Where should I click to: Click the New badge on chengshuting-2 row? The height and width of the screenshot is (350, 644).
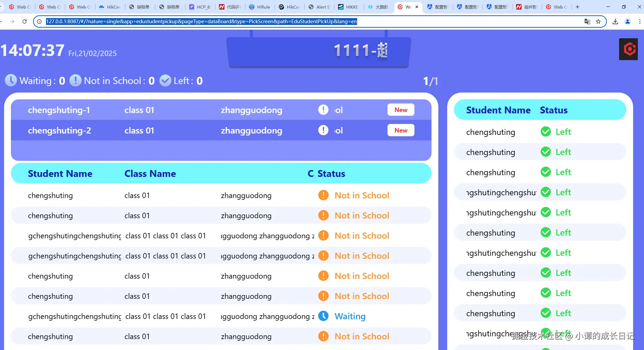[x=401, y=130]
